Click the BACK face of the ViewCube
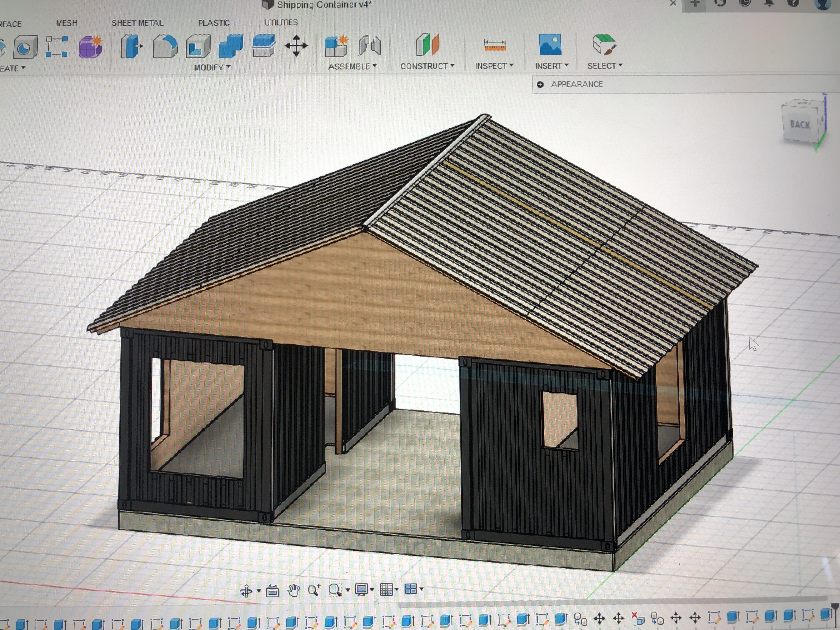This screenshot has height=630, width=840. click(800, 124)
